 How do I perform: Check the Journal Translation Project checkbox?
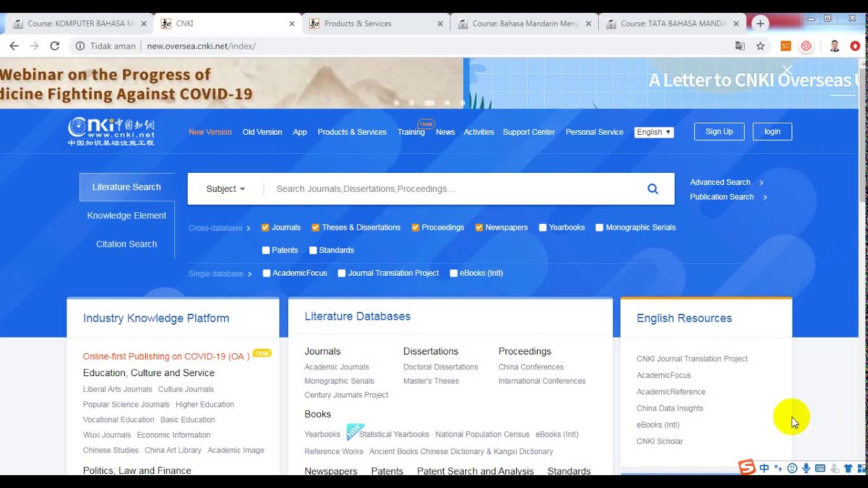pyautogui.click(x=342, y=273)
